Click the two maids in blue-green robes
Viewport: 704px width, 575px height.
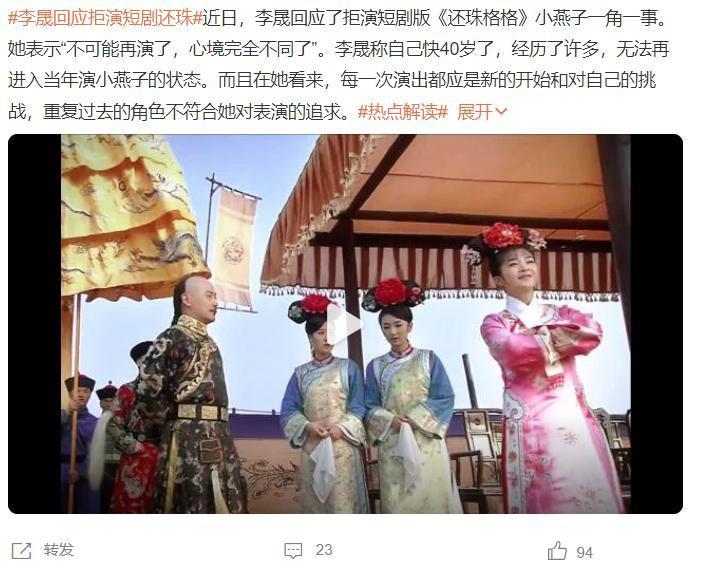(366, 397)
